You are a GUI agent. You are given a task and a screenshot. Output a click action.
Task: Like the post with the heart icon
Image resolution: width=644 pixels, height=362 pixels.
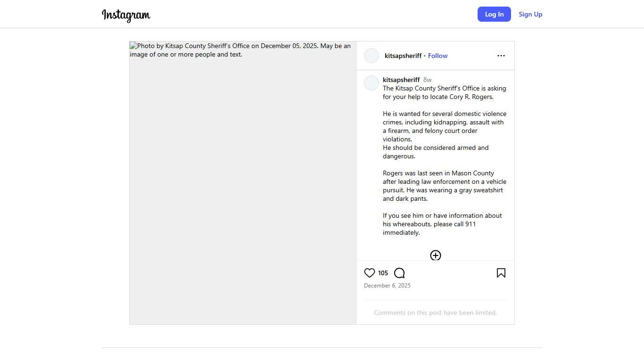click(370, 273)
